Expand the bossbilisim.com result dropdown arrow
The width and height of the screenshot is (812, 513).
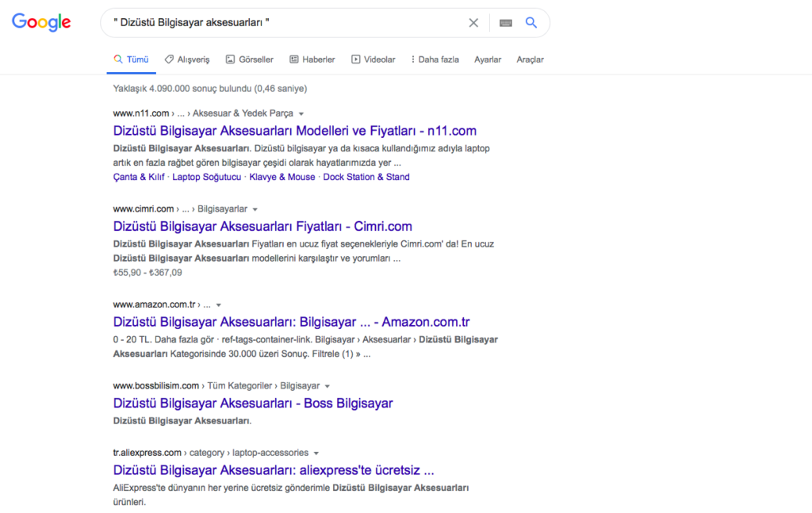[327, 386]
